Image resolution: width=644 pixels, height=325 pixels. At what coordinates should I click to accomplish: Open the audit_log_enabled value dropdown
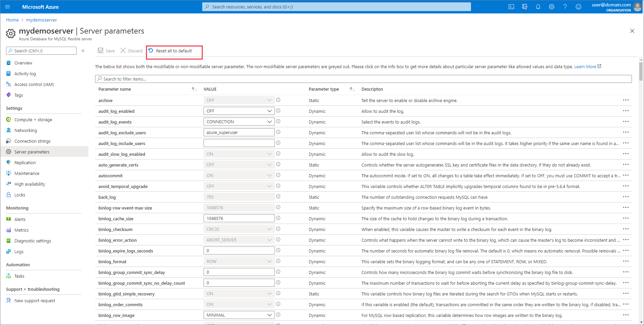(x=239, y=111)
